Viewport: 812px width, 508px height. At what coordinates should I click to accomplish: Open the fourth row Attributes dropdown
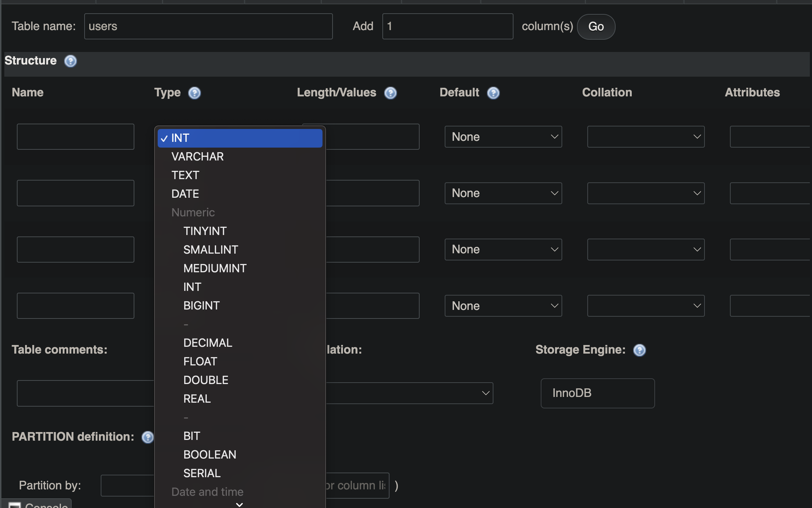(770, 306)
